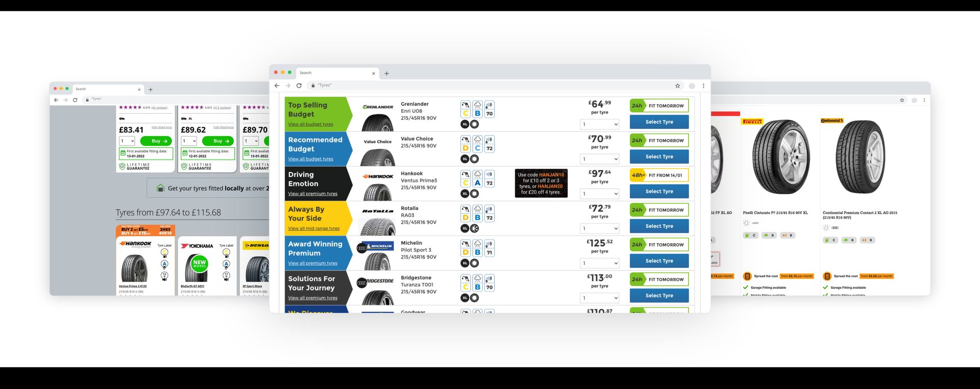
Task: Click the noise 70 rating for Bridgestone Turanza
Action: (x=489, y=282)
